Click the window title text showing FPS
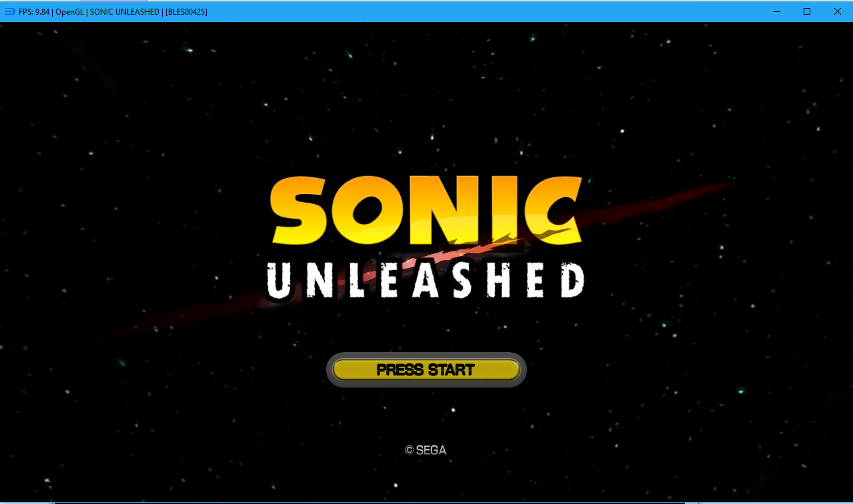Viewport: 853px width, 504px height. (x=113, y=11)
